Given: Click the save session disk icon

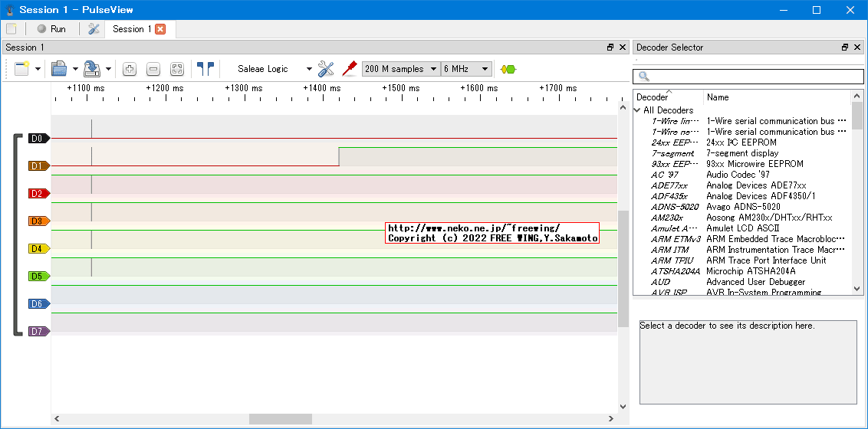Looking at the screenshot, I should click(x=92, y=69).
